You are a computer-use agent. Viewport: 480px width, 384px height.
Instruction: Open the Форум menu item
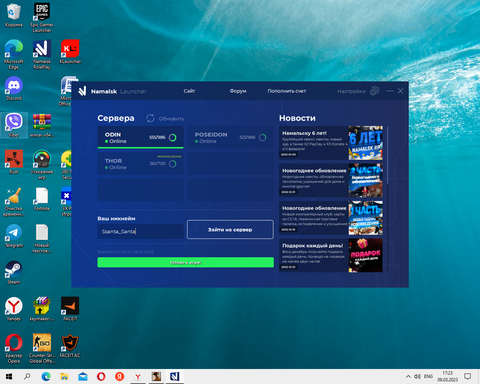click(x=238, y=91)
